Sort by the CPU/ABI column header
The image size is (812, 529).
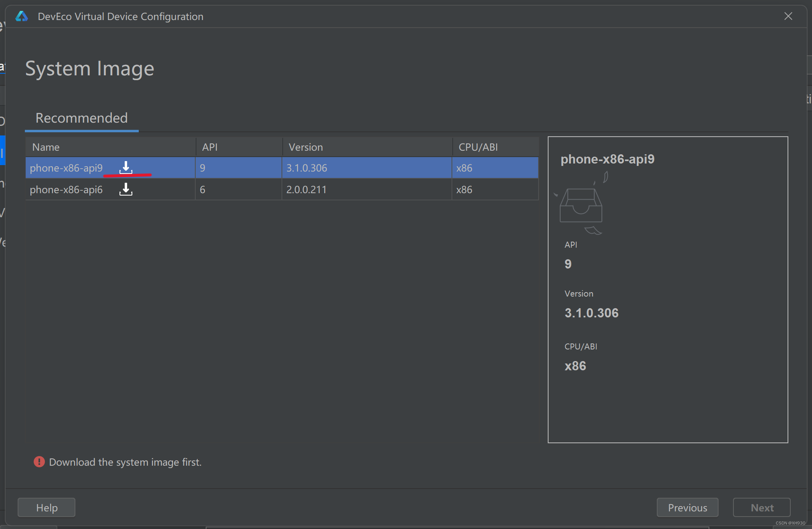coord(478,147)
